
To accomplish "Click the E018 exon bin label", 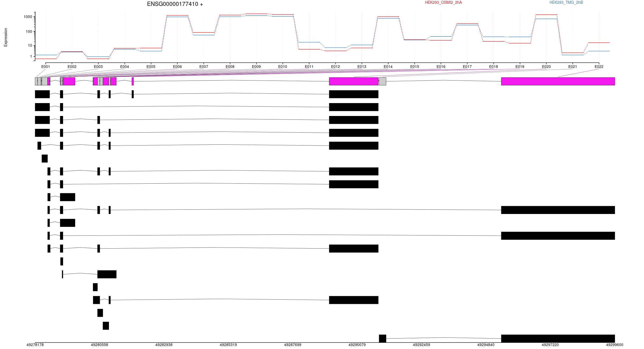I will point(493,67).
